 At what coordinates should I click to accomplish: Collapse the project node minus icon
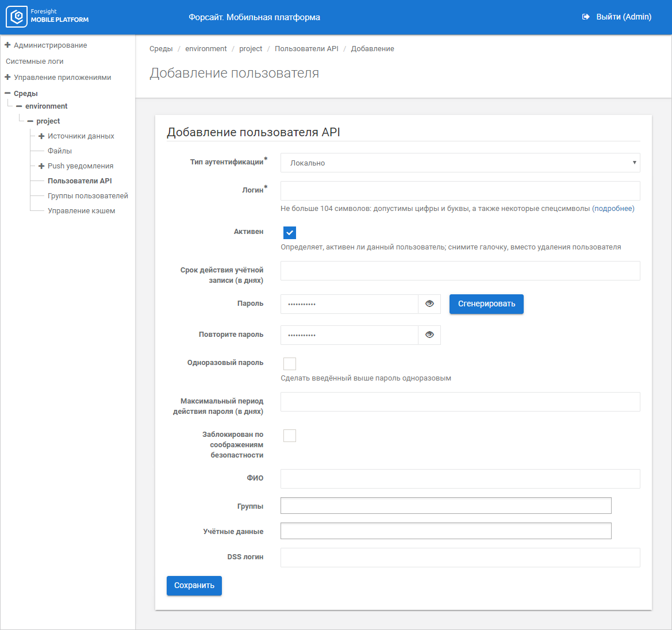click(x=30, y=121)
